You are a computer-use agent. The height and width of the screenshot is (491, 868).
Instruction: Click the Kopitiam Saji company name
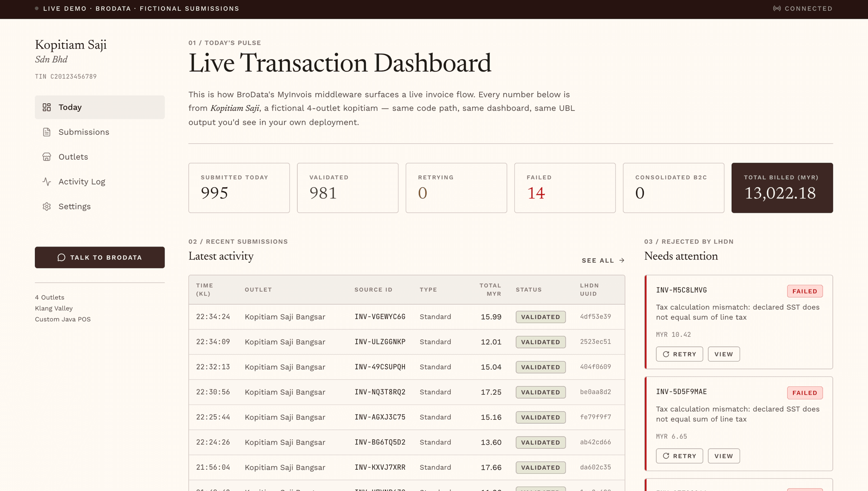pos(71,45)
